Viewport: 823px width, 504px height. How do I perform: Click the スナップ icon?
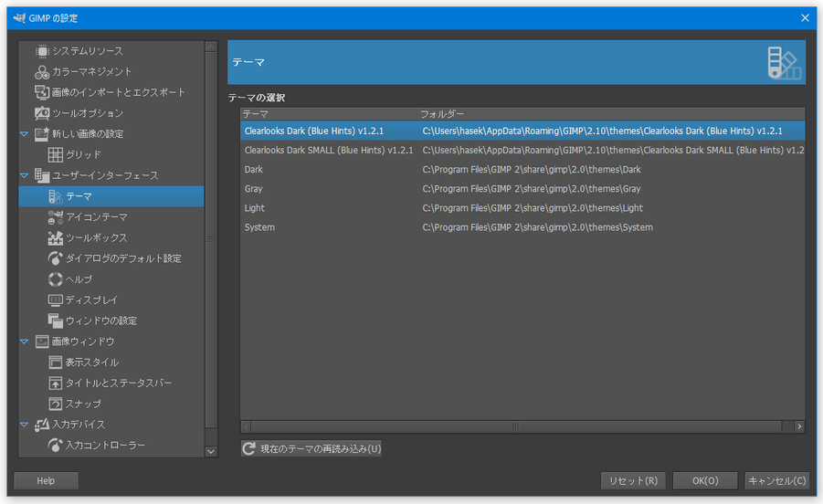tap(55, 404)
